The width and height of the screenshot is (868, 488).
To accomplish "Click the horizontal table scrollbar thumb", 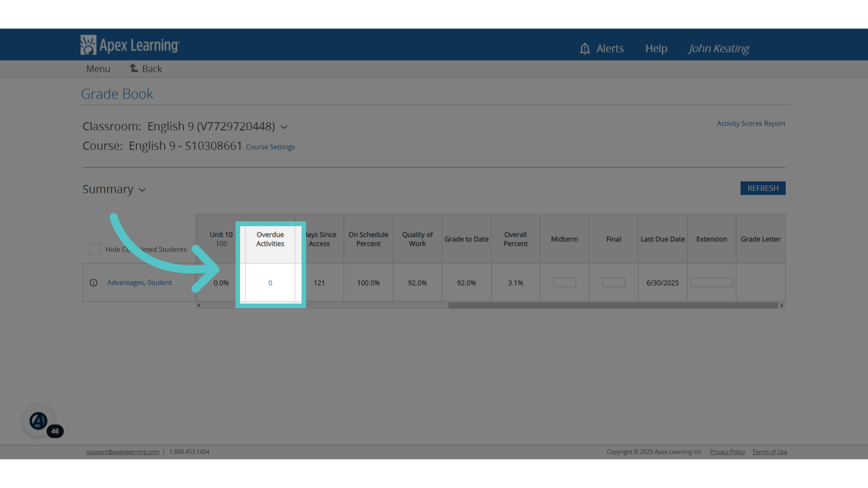I will coord(613,305).
